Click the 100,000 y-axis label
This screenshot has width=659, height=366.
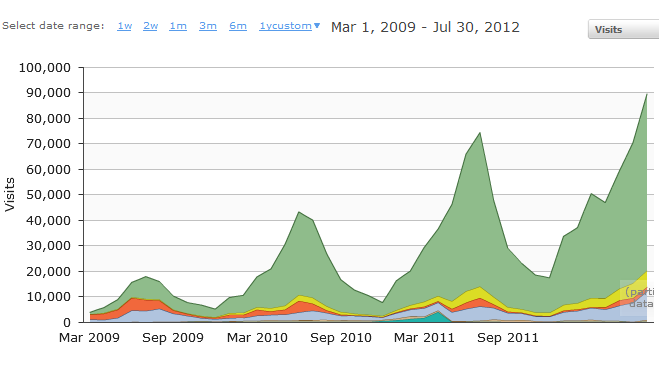(x=45, y=67)
